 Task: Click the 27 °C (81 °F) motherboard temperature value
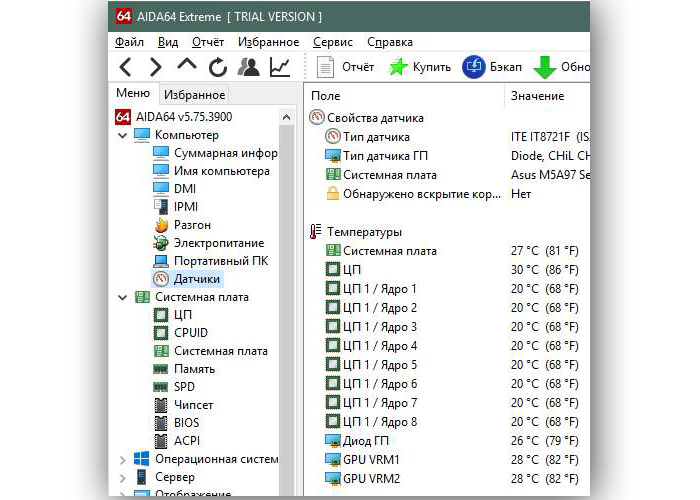545,251
